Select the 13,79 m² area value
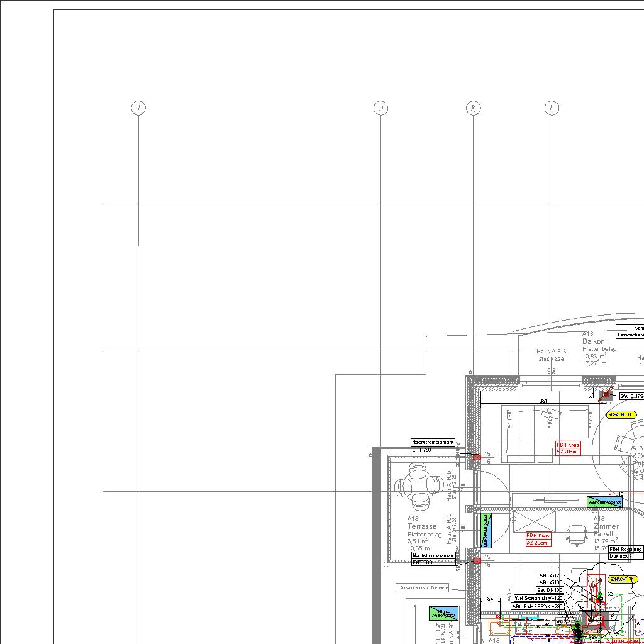The image size is (644, 644). click(605, 541)
